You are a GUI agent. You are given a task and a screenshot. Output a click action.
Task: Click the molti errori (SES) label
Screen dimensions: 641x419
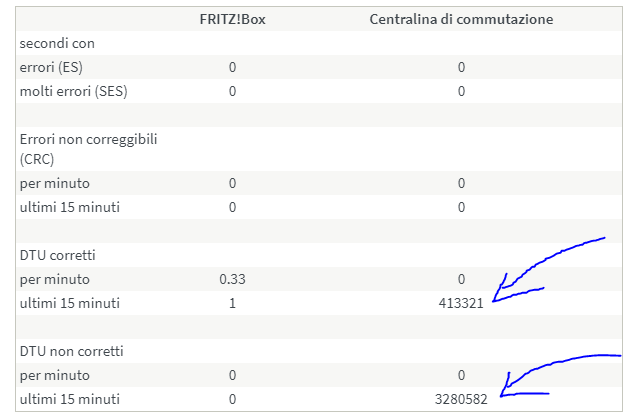tap(74, 91)
